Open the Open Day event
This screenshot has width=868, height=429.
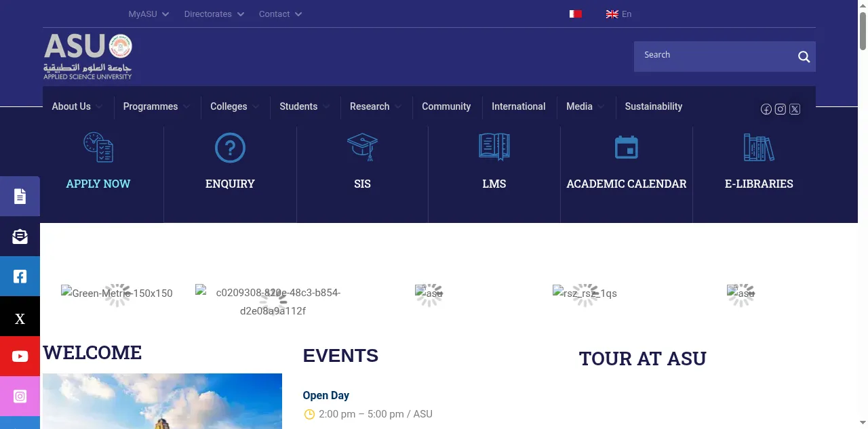pyautogui.click(x=326, y=396)
